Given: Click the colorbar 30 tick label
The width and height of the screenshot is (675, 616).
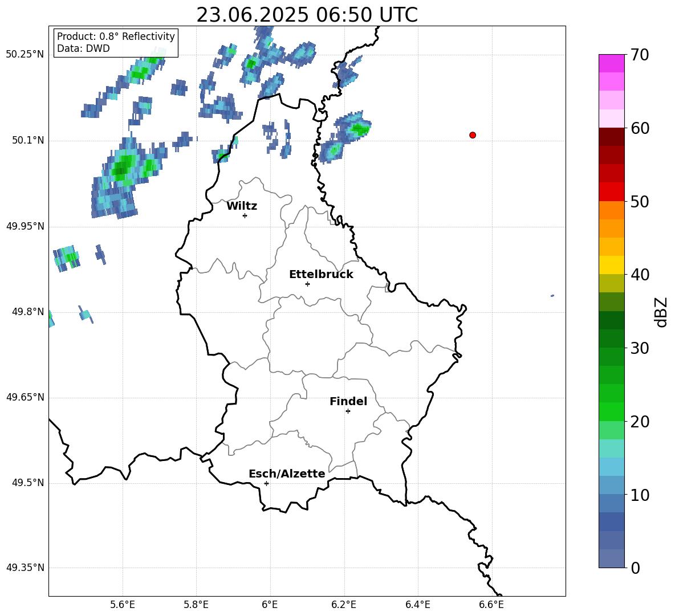Looking at the screenshot, I should coord(640,348).
